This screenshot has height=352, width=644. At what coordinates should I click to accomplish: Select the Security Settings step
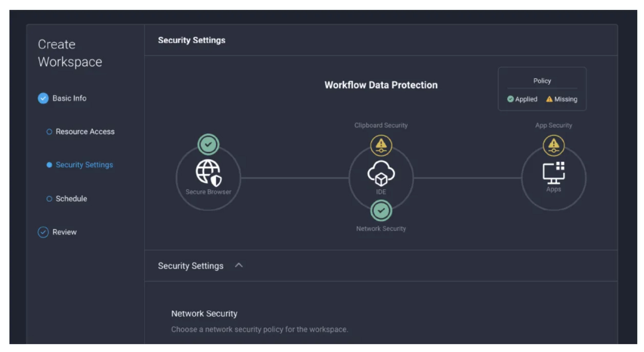pos(84,165)
